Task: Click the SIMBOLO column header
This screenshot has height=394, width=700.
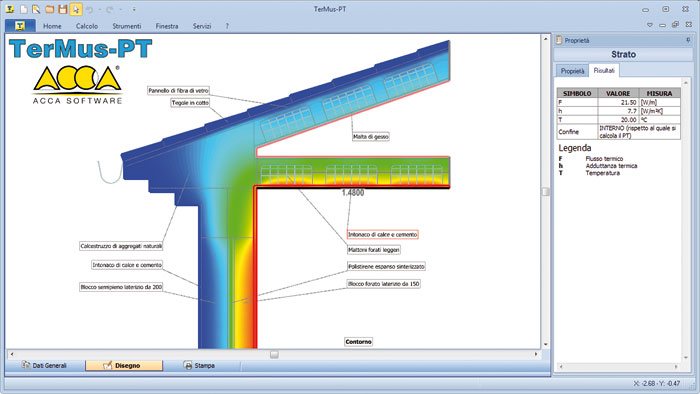Action: pos(577,93)
